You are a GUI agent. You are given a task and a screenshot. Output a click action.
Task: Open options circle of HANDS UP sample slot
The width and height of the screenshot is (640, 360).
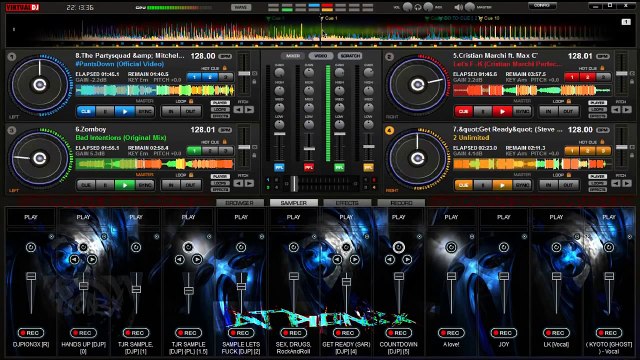click(x=104, y=236)
